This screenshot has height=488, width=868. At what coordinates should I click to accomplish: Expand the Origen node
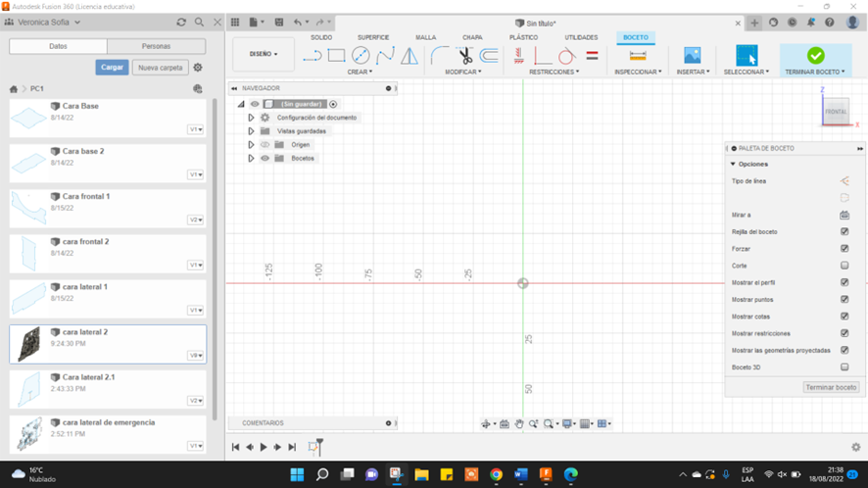tap(251, 145)
